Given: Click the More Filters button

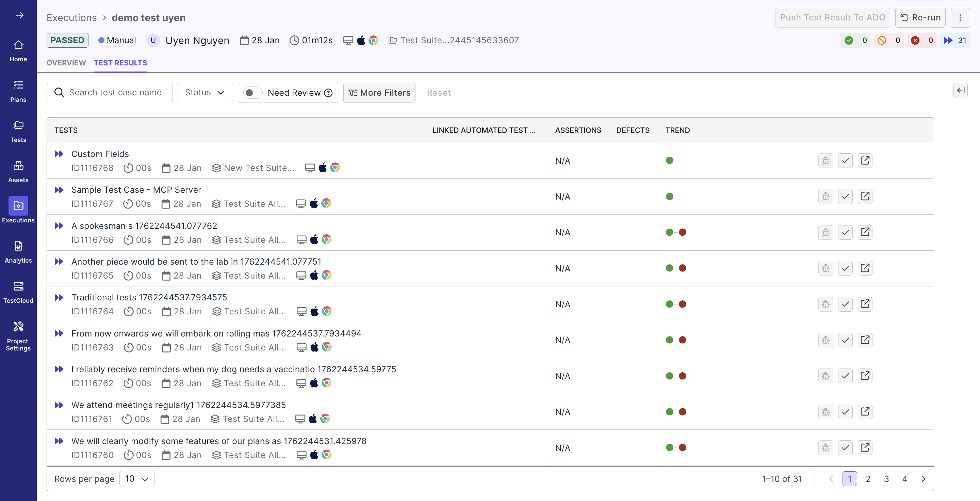Looking at the screenshot, I should pos(379,93).
